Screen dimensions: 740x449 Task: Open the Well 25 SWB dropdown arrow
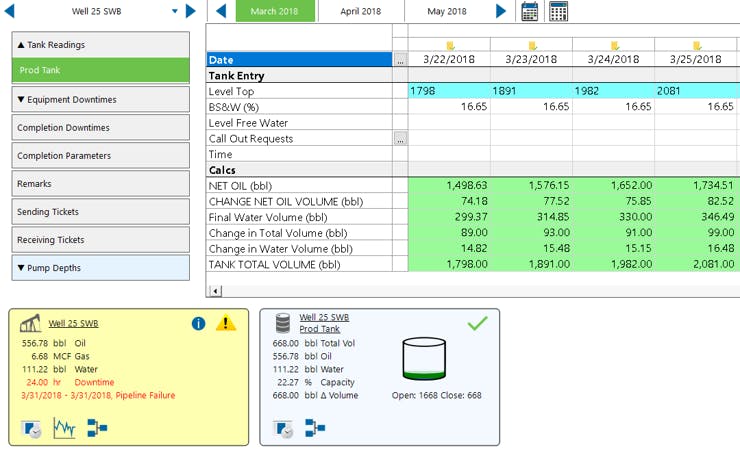coord(175,11)
